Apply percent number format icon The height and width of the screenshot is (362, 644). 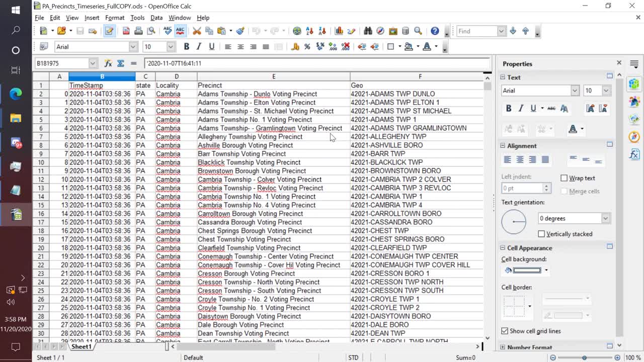(308, 47)
